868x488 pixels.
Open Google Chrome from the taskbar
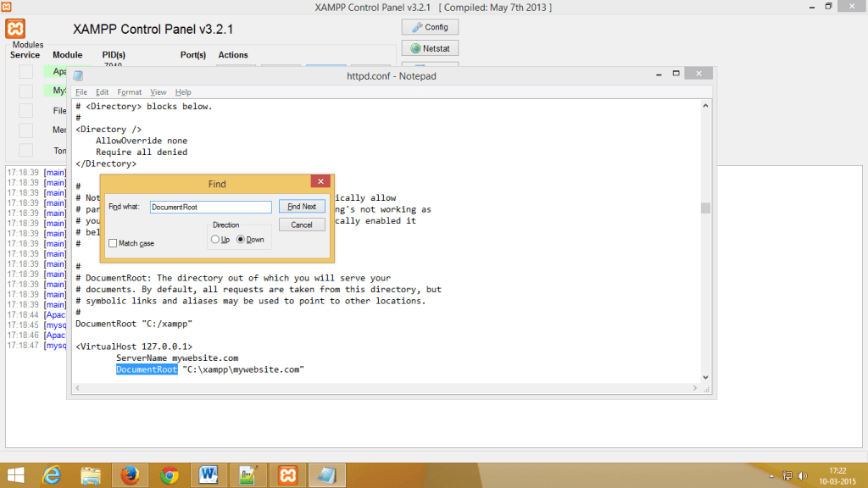point(170,475)
